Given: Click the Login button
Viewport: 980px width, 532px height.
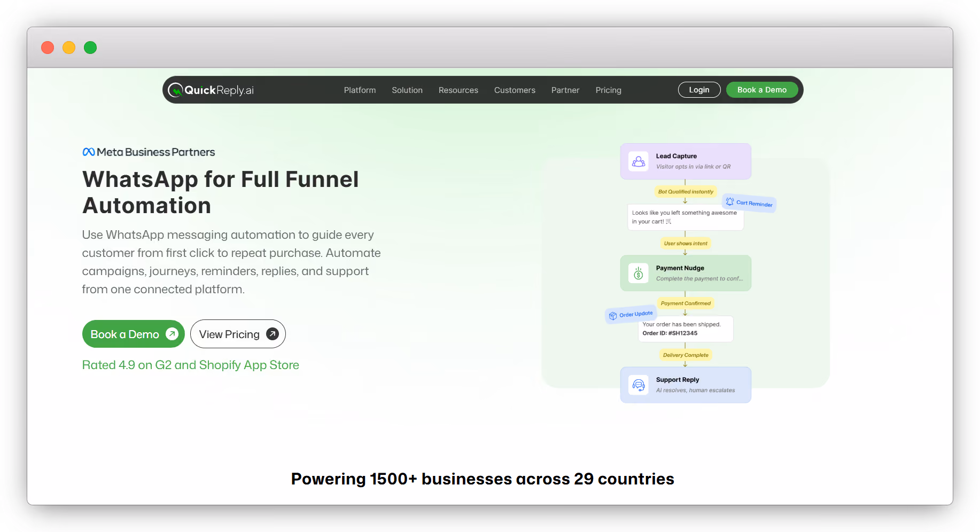Looking at the screenshot, I should (699, 90).
